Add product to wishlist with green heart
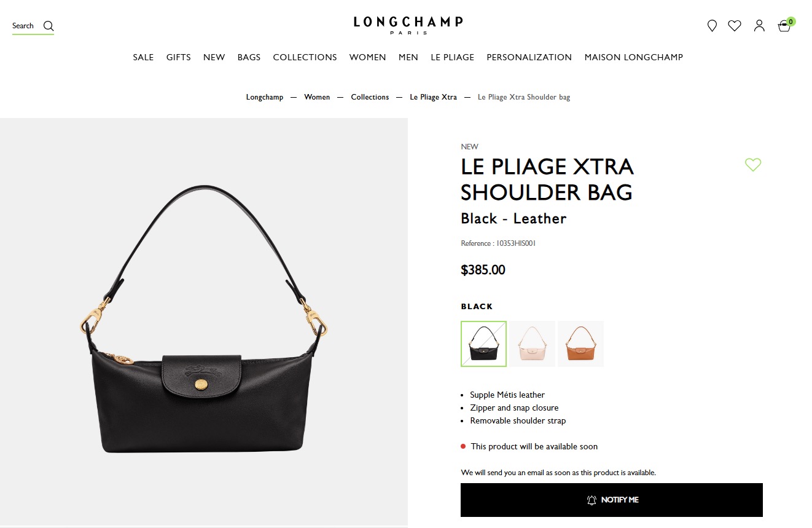The height and width of the screenshot is (528, 812). pyautogui.click(x=753, y=165)
